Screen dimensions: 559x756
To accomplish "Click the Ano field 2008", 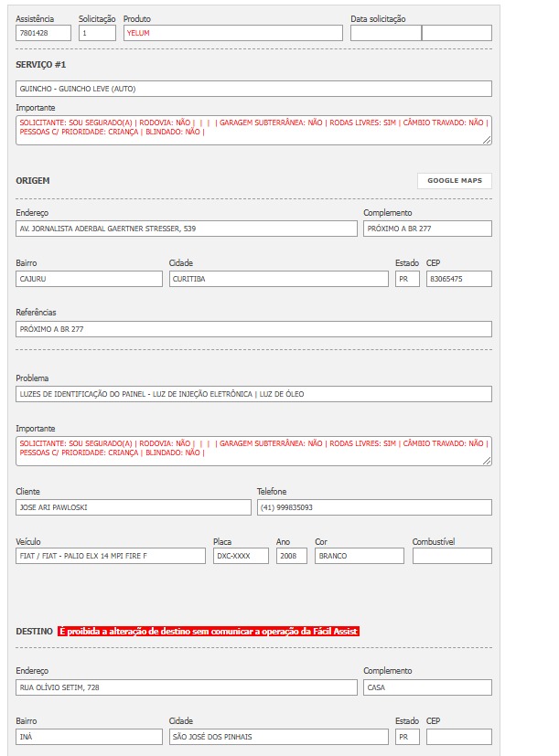I will tap(292, 556).
